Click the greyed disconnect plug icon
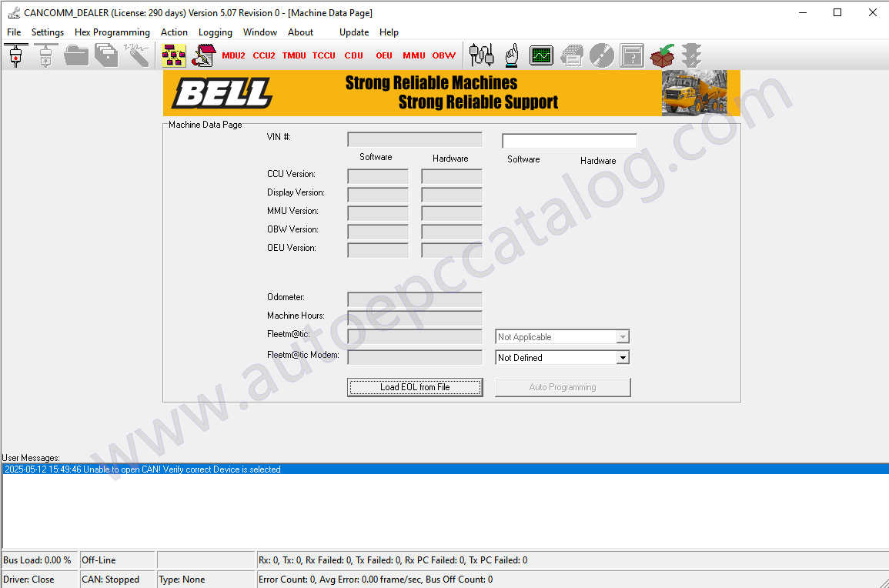Image resolution: width=889 pixels, height=588 pixels. (46, 55)
